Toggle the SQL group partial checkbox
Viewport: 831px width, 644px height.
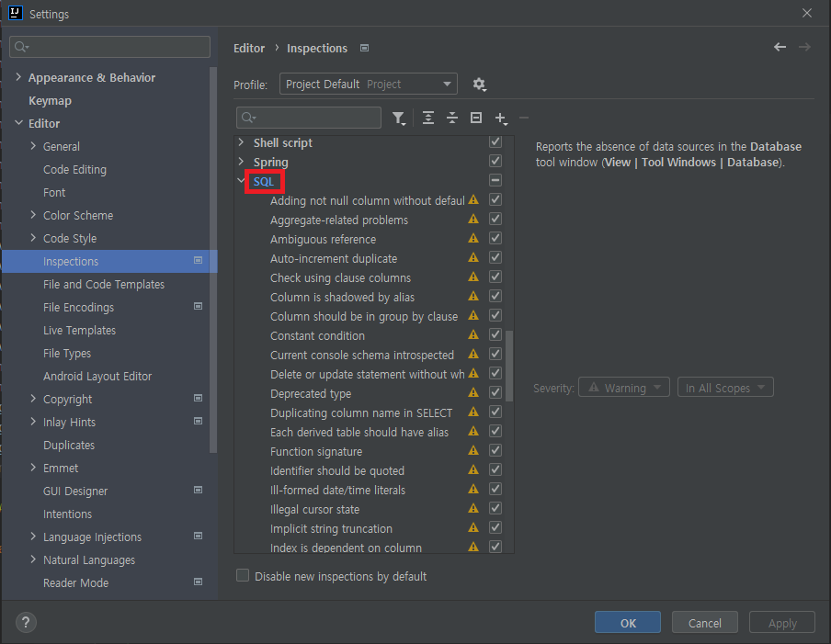click(495, 181)
